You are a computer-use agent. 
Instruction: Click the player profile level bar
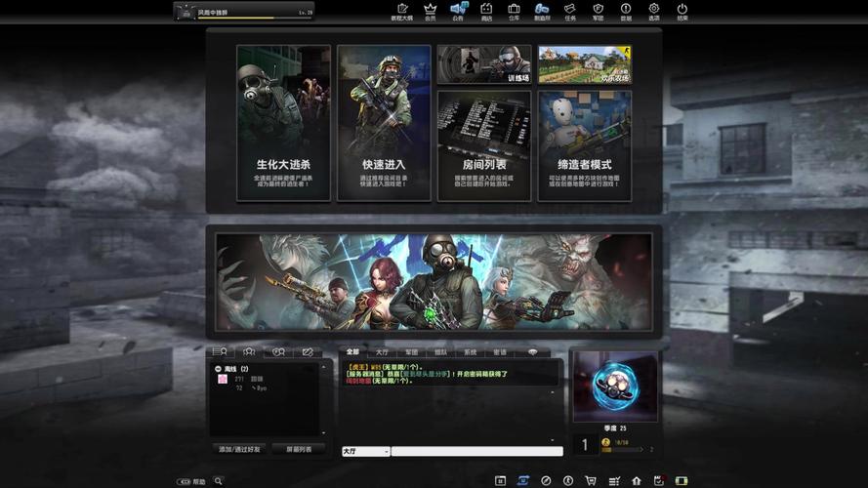click(x=255, y=19)
